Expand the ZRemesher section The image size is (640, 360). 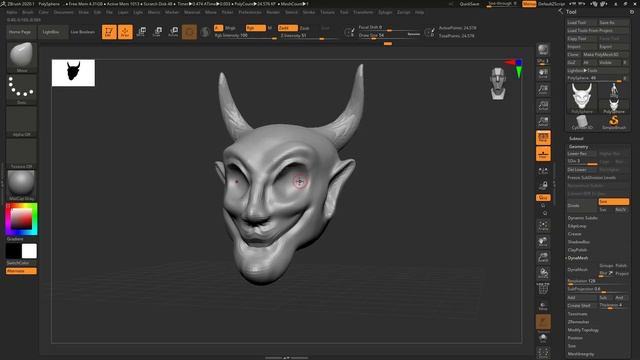[x=578, y=322]
